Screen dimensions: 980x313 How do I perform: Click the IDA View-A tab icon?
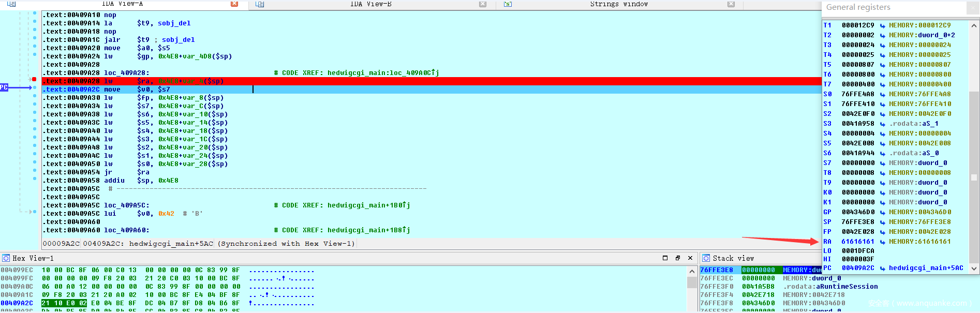(x=11, y=4)
